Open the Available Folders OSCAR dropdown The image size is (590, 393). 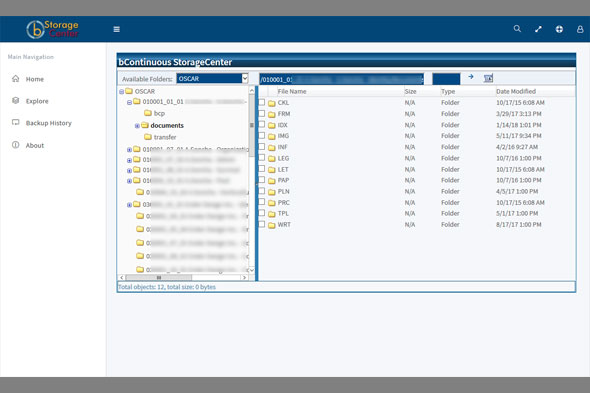(x=212, y=78)
